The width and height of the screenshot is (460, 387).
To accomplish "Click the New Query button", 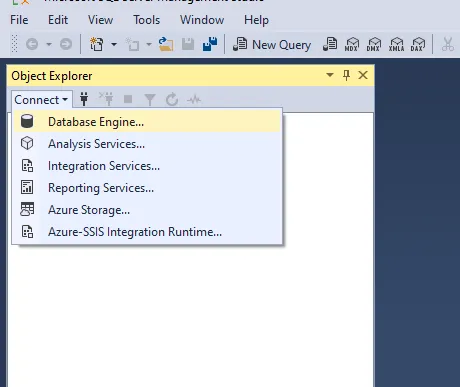I will (272, 44).
